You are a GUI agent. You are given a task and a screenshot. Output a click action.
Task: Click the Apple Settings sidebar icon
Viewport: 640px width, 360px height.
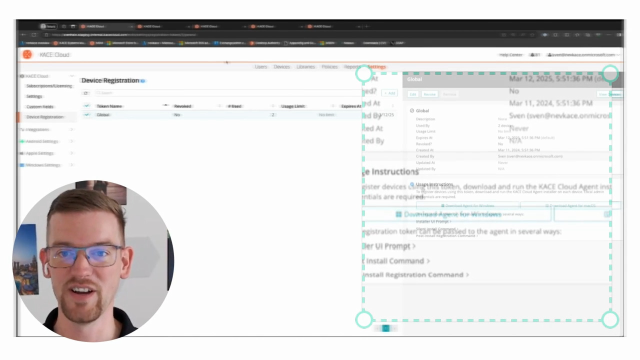22,153
